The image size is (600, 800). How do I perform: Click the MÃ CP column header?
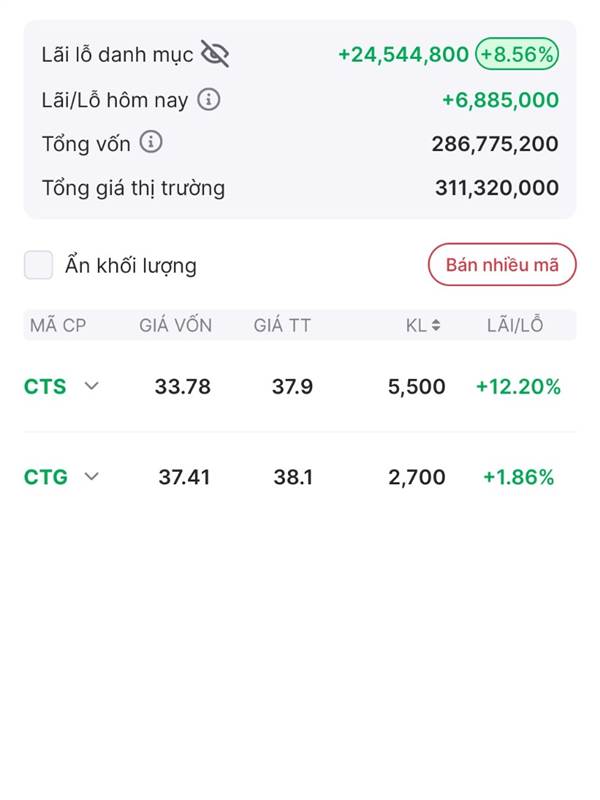[58, 325]
